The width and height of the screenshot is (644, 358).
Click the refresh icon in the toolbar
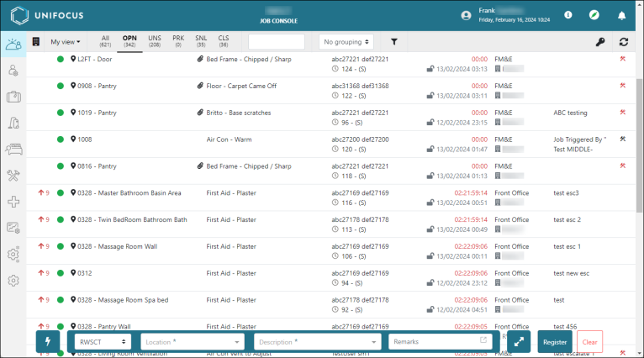(x=623, y=41)
